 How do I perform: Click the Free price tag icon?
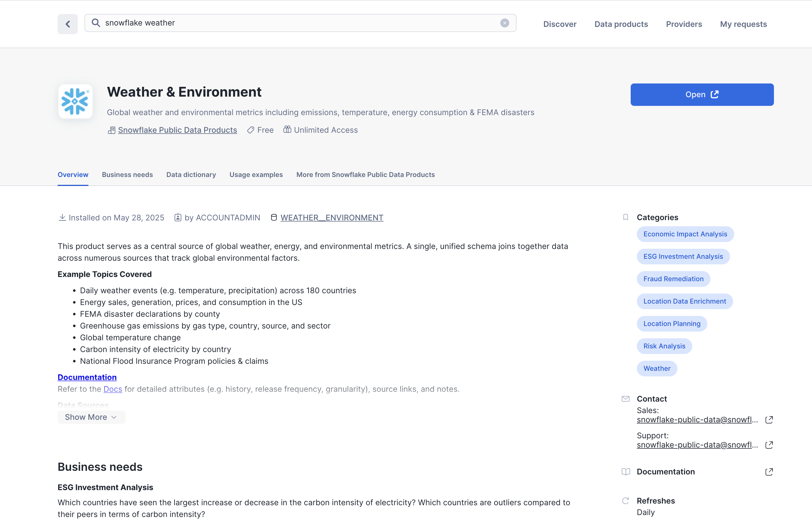click(x=251, y=130)
